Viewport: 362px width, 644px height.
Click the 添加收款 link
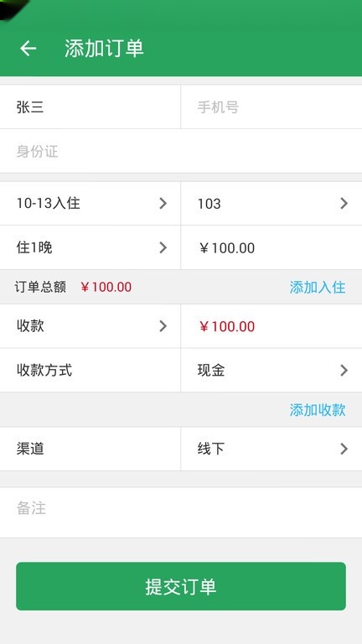click(x=318, y=410)
